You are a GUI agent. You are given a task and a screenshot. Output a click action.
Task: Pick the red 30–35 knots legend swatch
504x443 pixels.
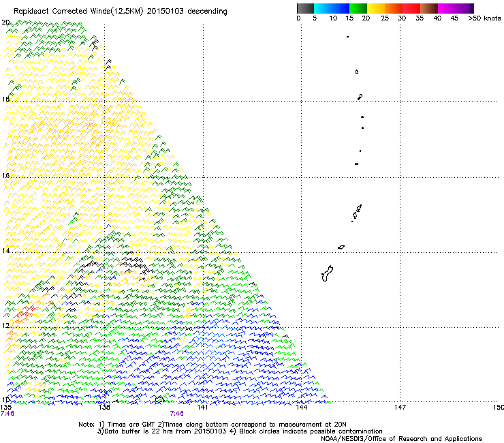click(x=411, y=8)
